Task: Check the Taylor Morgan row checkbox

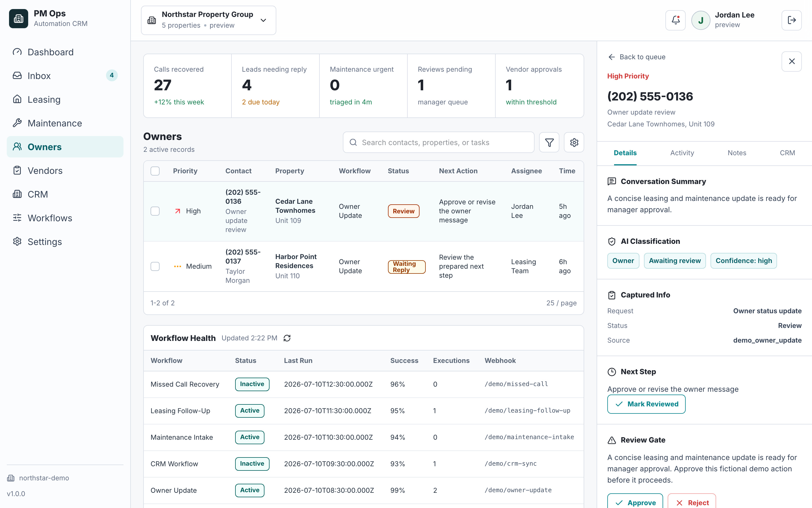Action: click(155, 266)
